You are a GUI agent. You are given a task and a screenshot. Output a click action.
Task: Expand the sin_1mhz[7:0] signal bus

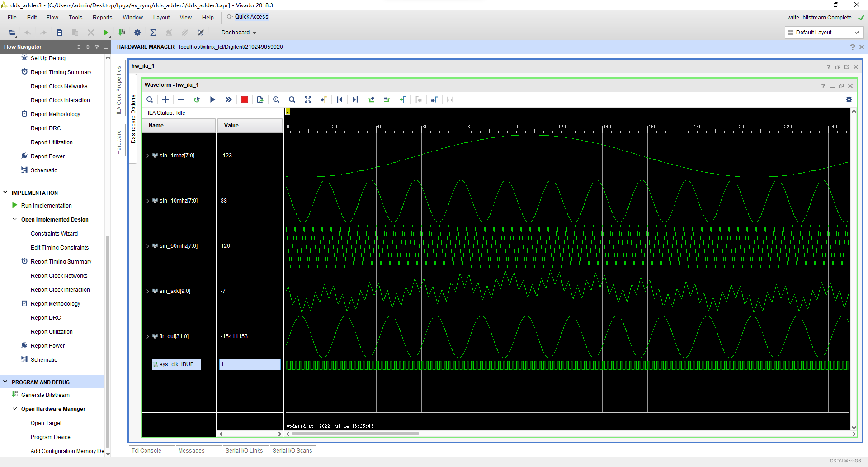148,156
